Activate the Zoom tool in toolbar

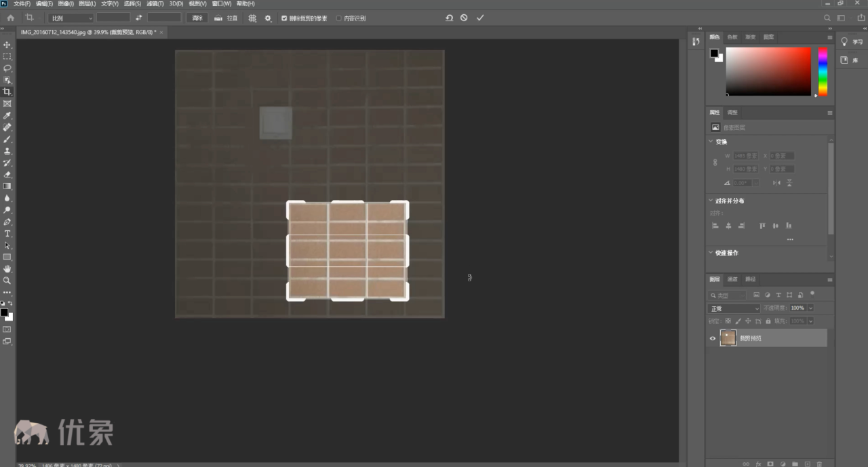[x=7, y=281]
